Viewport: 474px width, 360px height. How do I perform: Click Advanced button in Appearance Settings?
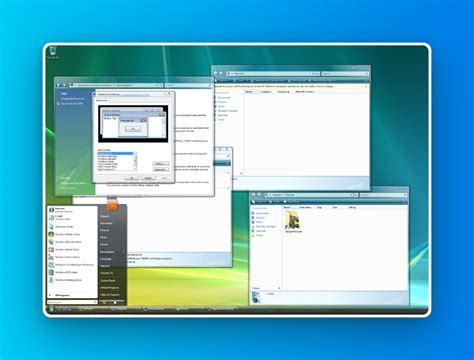161,170
